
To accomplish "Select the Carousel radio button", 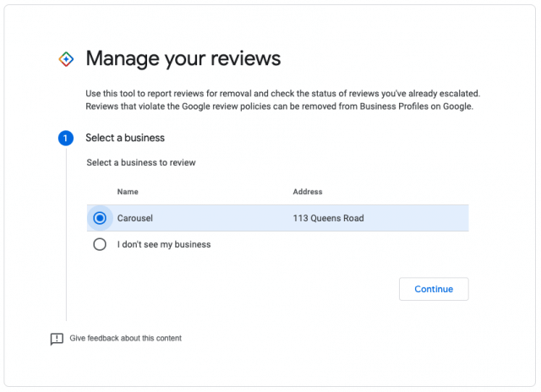I will (x=100, y=218).
